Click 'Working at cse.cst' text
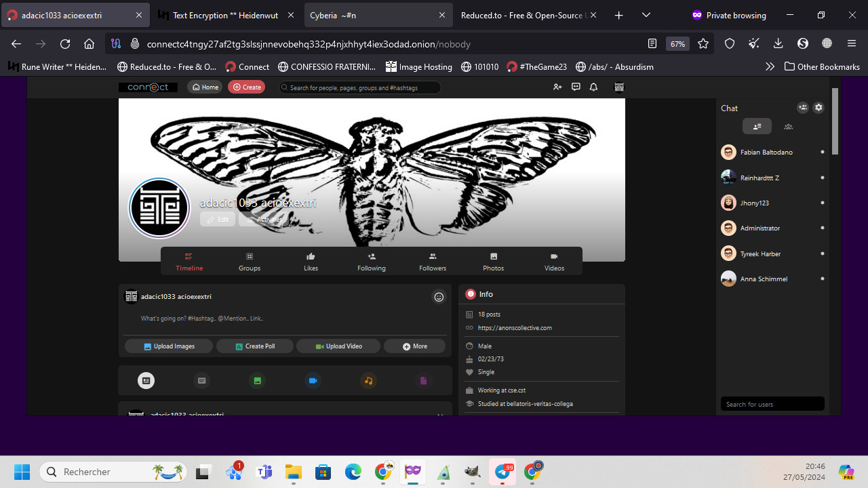The image size is (868, 488). (502, 390)
